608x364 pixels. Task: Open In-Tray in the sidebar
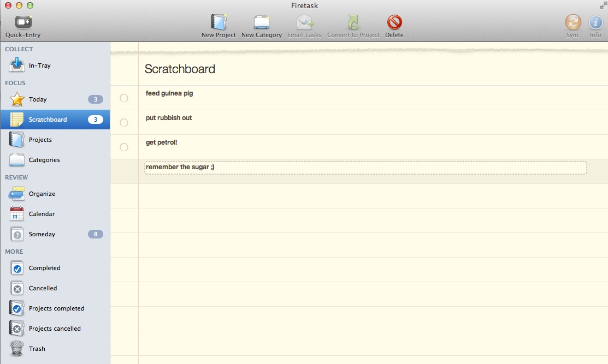pos(39,65)
